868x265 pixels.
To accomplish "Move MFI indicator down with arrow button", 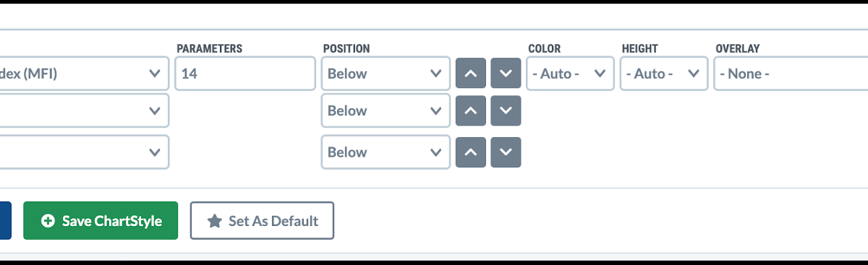I will pos(506,74).
